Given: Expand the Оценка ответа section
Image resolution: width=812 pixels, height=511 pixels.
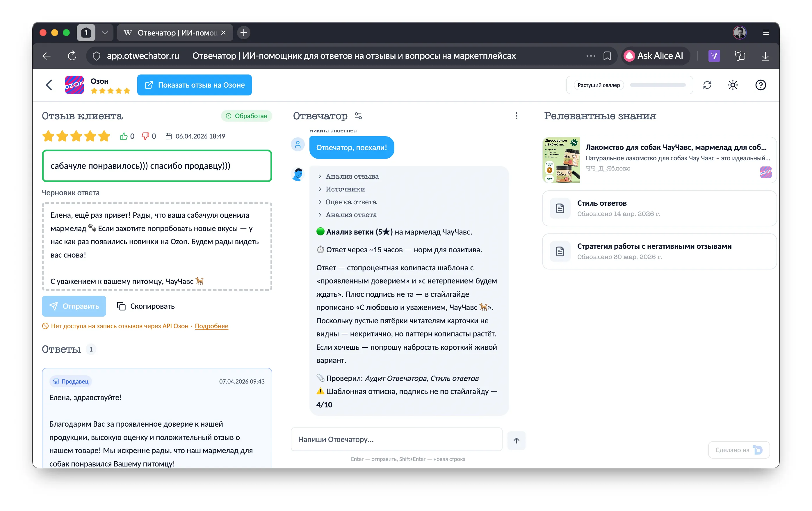Looking at the screenshot, I should [x=351, y=202].
